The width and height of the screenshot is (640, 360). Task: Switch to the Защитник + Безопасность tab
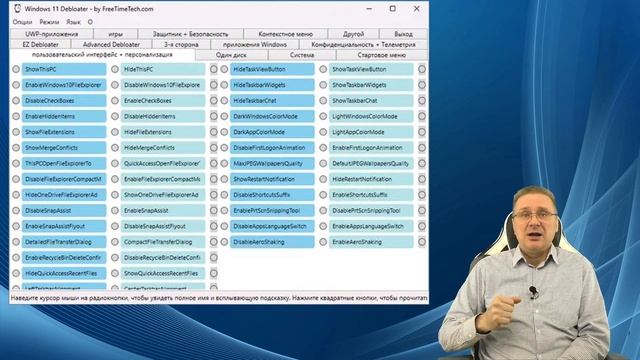(191, 34)
